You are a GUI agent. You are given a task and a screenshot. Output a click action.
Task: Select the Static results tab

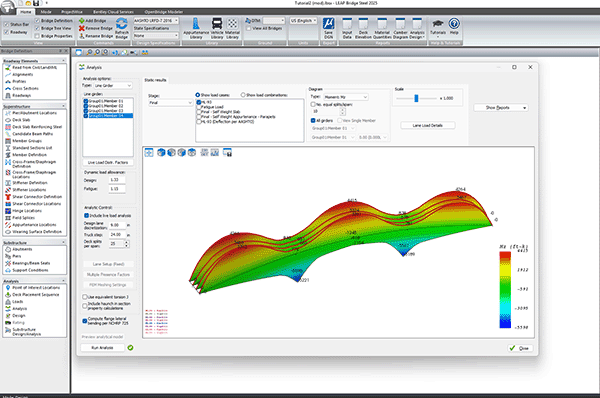(x=155, y=80)
